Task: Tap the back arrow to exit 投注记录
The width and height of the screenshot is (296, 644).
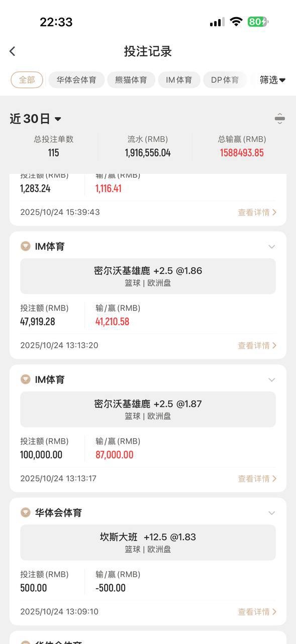Action: click(x=12, y=51)
